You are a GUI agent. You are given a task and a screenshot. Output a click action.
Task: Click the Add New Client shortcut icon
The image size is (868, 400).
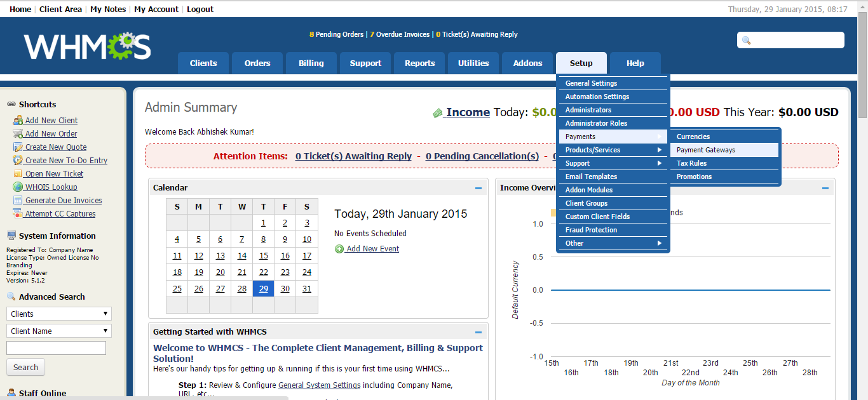pyautogui.click(x=18, y=120)
